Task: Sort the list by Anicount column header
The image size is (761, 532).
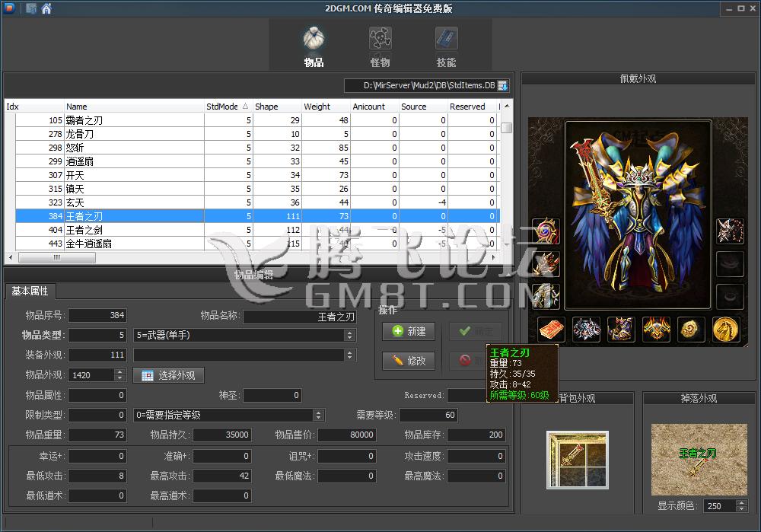Action: pyautogui.click(x=374, y=107)
